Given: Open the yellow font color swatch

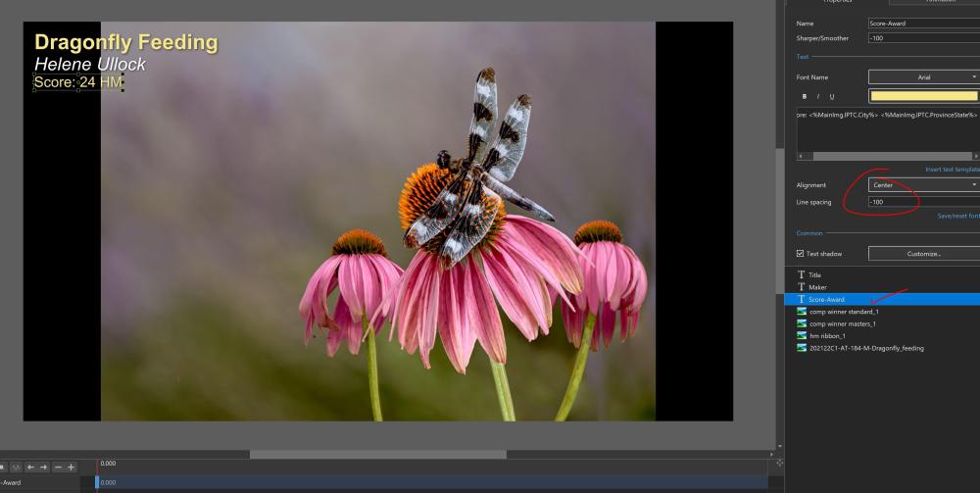Looking at the screenshot, I should pos(923,96).
